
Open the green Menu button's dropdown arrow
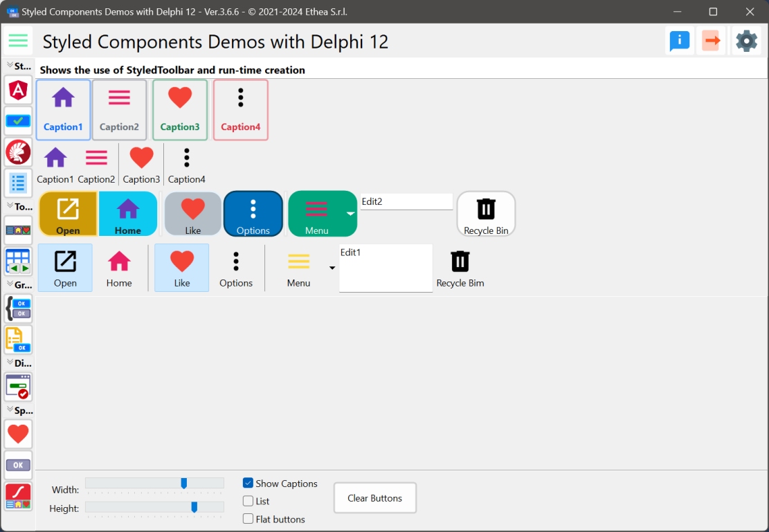click(x=351, y=214)
